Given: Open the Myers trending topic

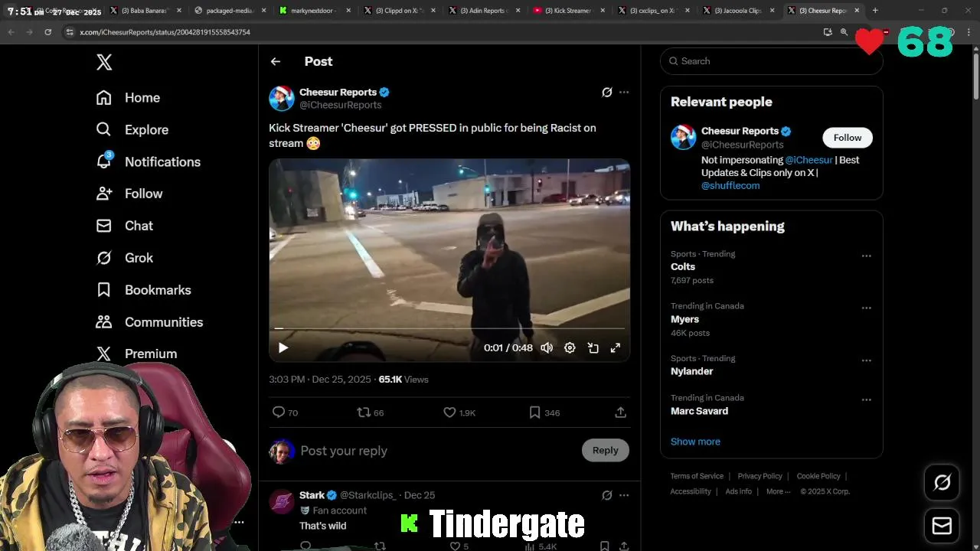Looking at the screenshot, I should pos(684,319).
